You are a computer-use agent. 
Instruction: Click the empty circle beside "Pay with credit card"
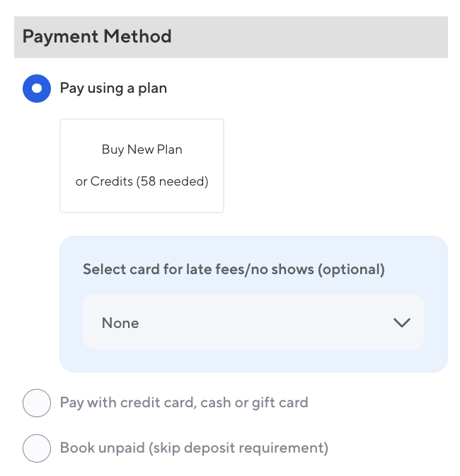click(x=37, y=403)
